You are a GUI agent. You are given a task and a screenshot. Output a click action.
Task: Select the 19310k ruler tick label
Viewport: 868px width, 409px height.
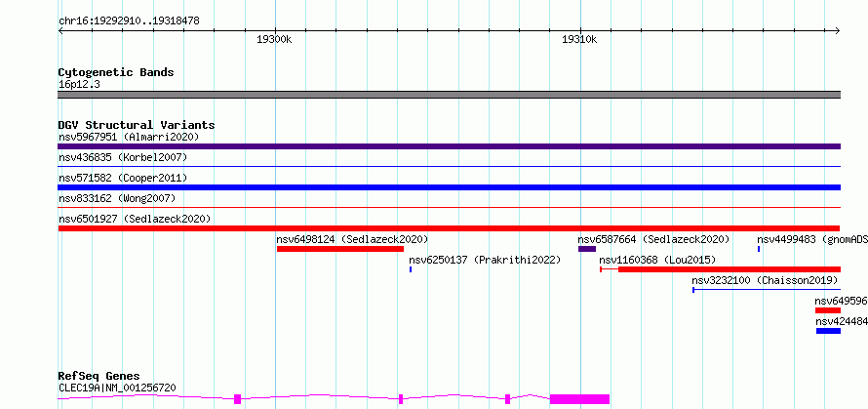[579, 39]
